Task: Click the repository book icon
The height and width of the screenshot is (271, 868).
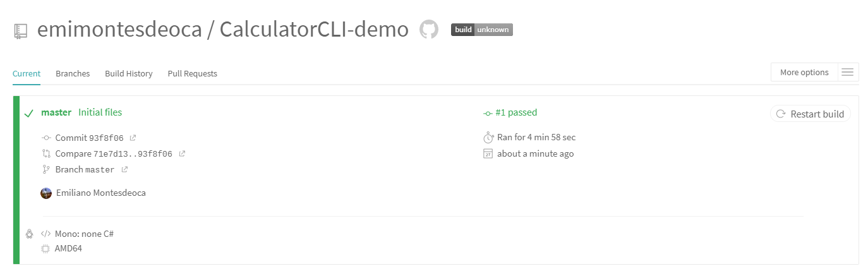Action: (20, 31)
